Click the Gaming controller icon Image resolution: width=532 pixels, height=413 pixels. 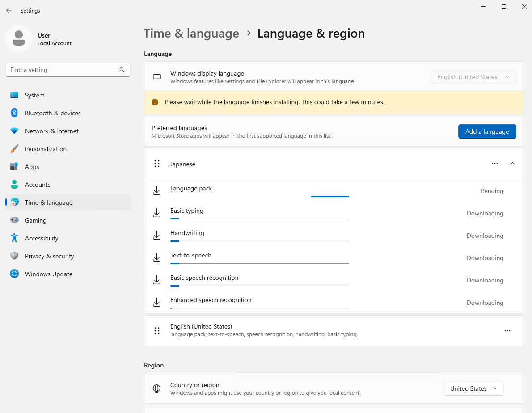coord(14,220)
